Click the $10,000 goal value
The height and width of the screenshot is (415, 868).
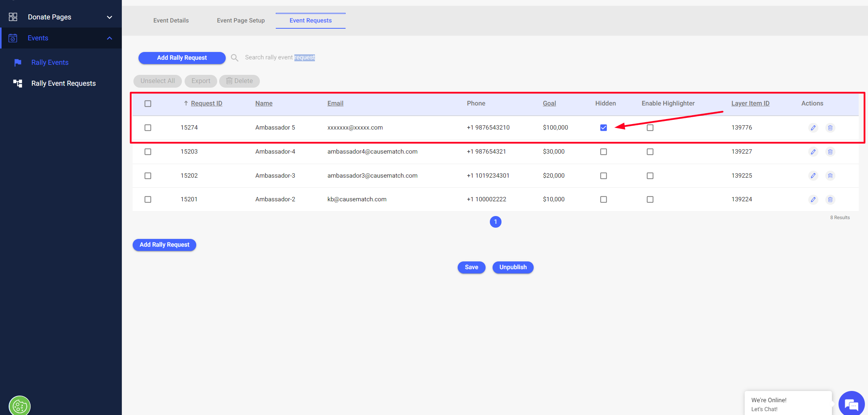pyautogui.click(x=554, y=199)
